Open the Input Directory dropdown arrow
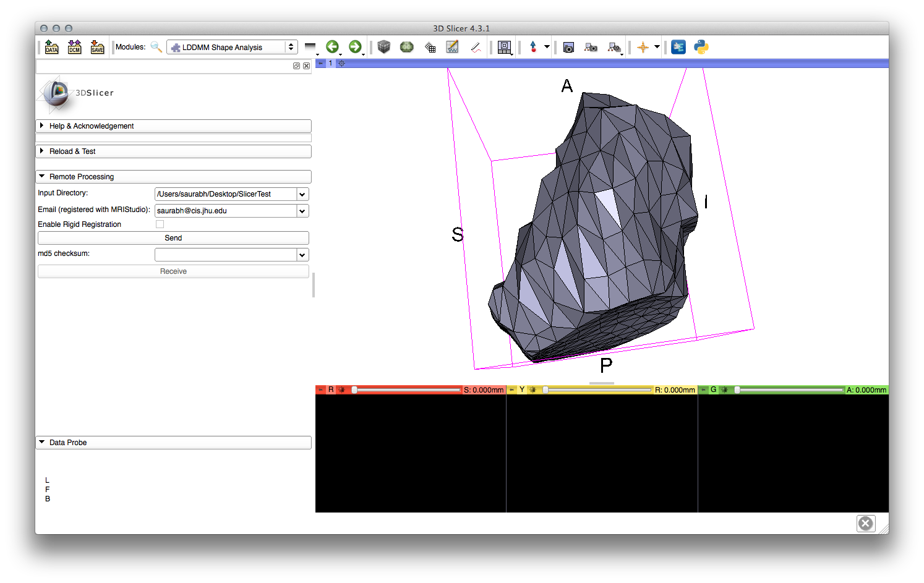Screen dimensions: 924x583 (x=302, y=194)
